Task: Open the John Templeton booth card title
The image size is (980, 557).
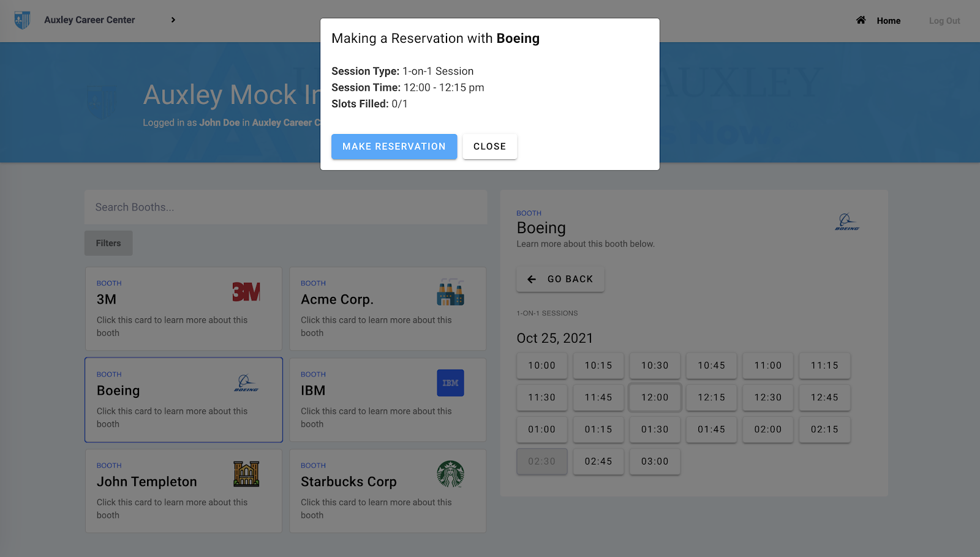Action: [x=147, y=482]
